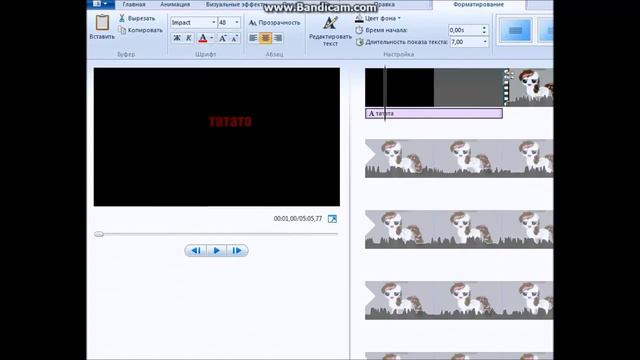Click the Время начала spinner arrows
Screen dimensions: 640x360
coord(484,30)
